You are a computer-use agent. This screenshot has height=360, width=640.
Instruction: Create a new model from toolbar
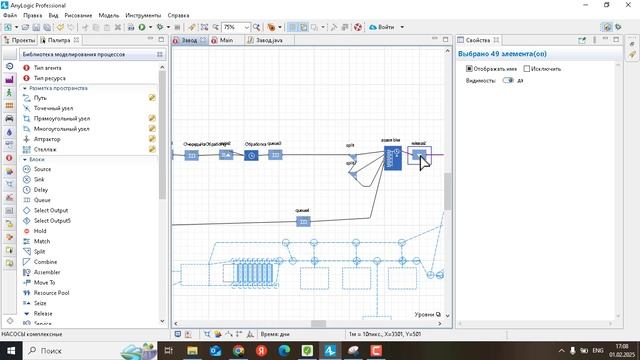coord(8,27)
